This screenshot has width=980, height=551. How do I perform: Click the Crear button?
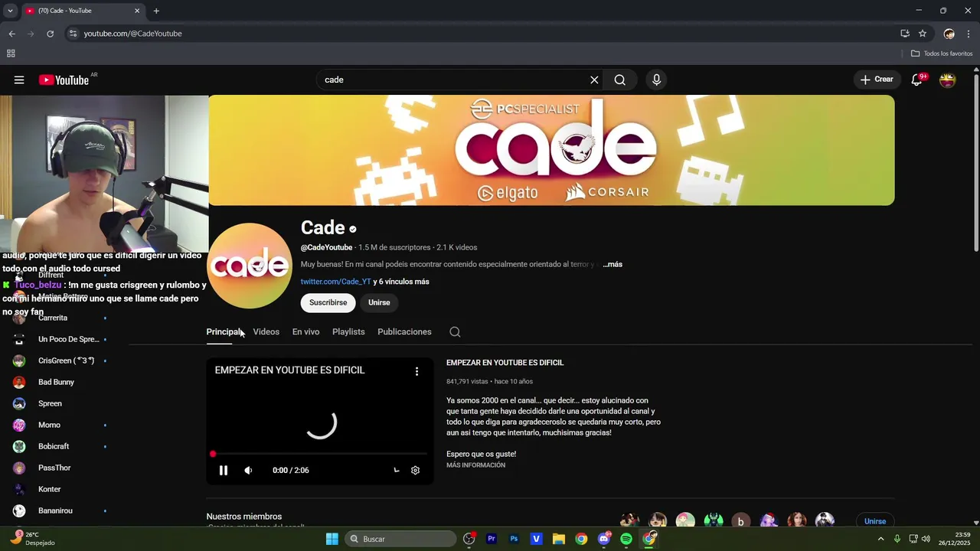(877, 80)
